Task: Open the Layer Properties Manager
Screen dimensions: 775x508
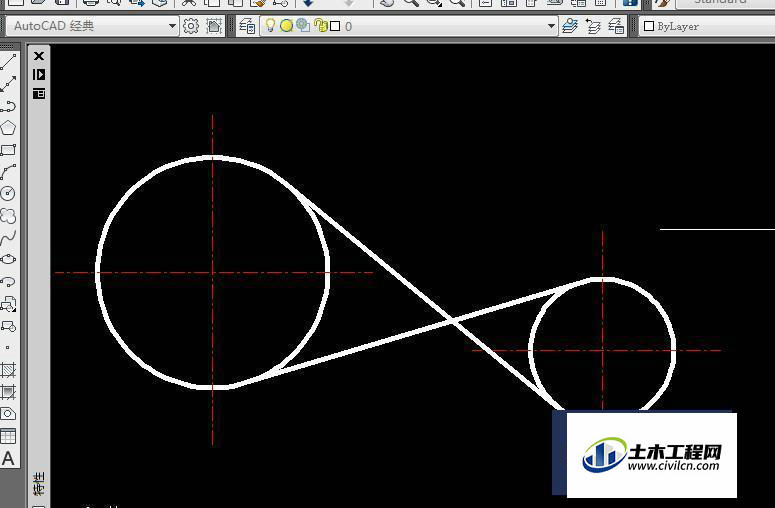Action: 247,26
